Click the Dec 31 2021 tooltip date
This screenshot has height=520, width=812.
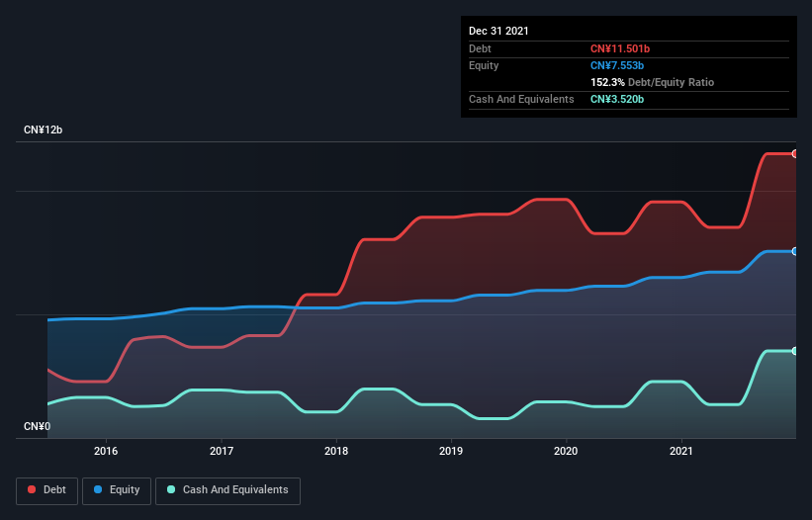point(498,31)
